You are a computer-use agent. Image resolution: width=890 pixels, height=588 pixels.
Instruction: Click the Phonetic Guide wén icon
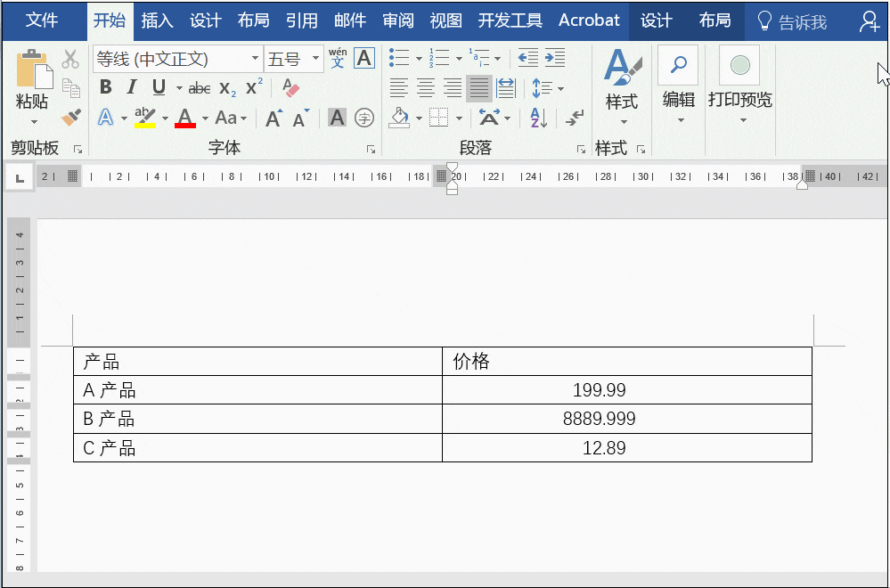click(x=338, y=58)
